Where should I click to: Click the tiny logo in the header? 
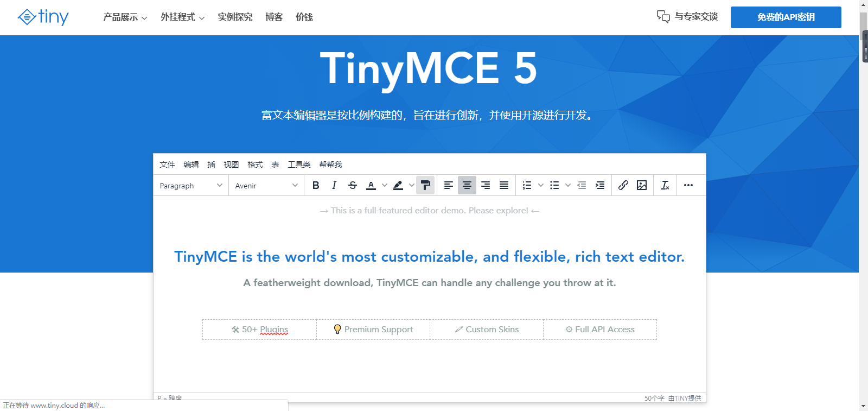(x=43, y=17)
